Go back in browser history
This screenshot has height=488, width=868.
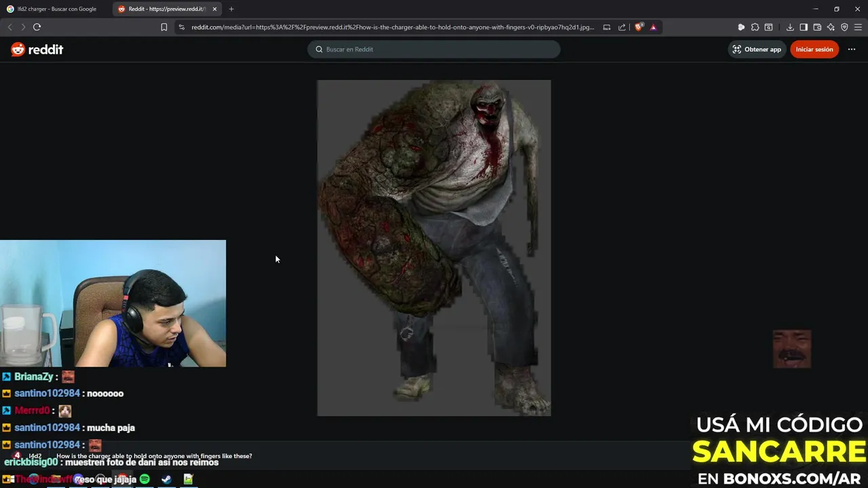[x=9, y=27]
